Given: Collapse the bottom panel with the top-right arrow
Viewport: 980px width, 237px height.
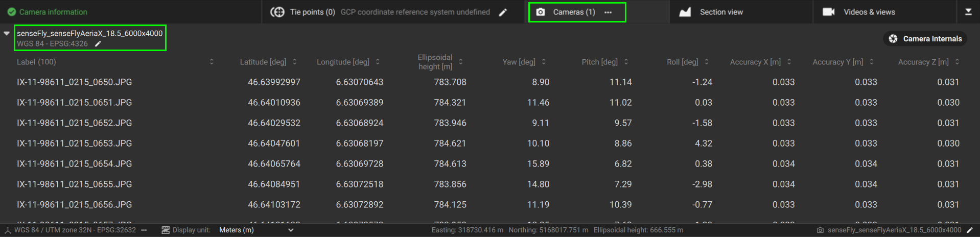Looking at the screenshot, I should pos(968,12).
